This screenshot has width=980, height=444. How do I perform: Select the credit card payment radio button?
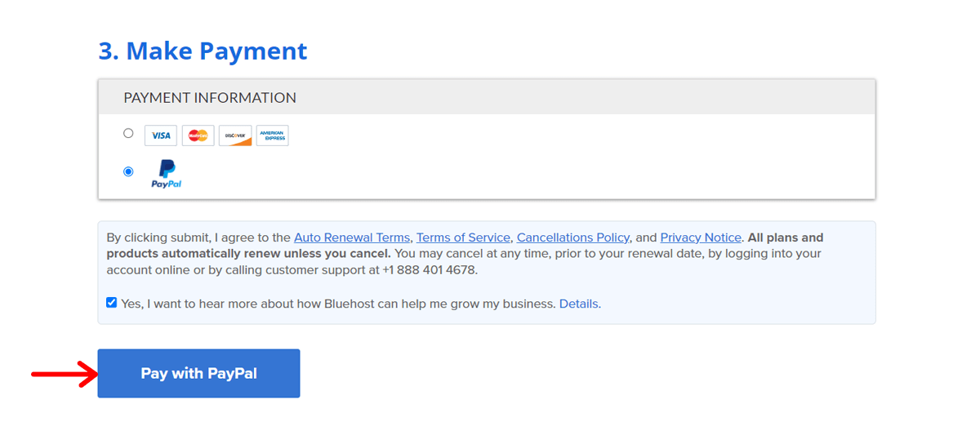click(x=128, y=133)
